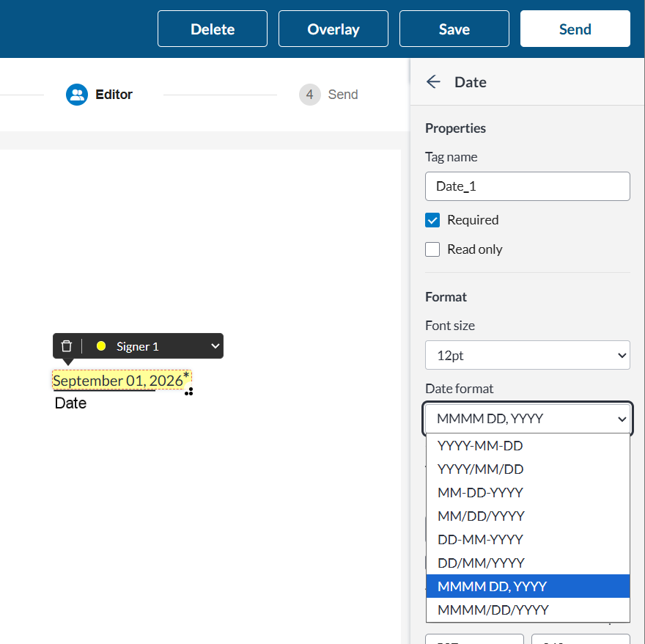This screenshot has width=645, height=644.
Task: Click the Editor step people icon
Action: pos(77,95)
